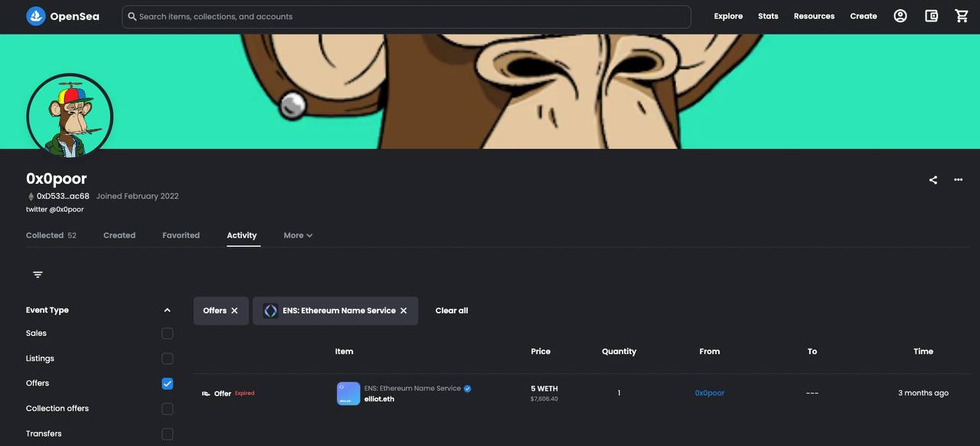Click Clear all filters
The width and height of the screenshot is (980, 446).
(x=452, y=310)
